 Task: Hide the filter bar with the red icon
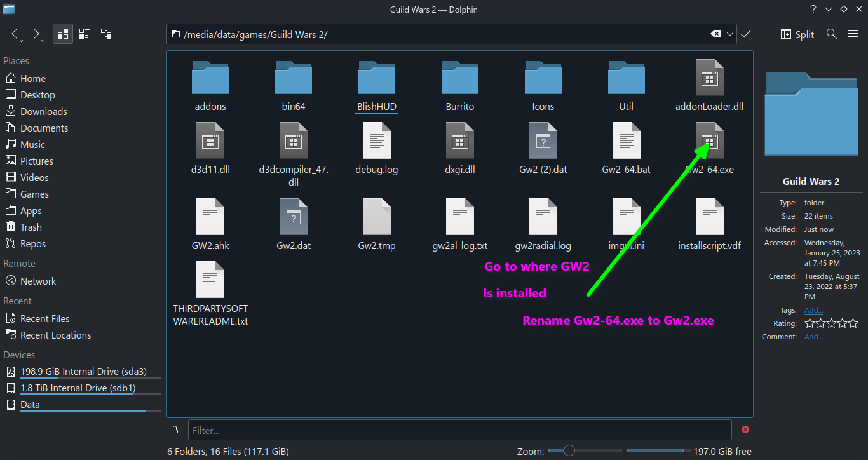coord(745,430)
